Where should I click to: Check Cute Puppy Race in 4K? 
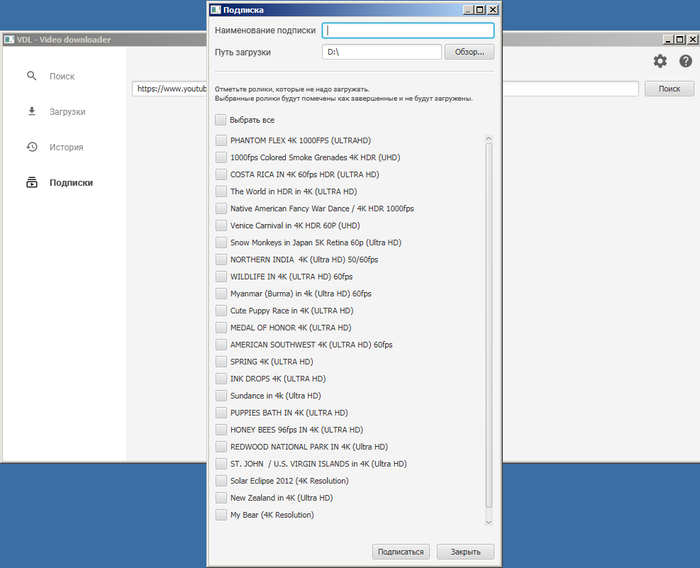click(221, 310)
